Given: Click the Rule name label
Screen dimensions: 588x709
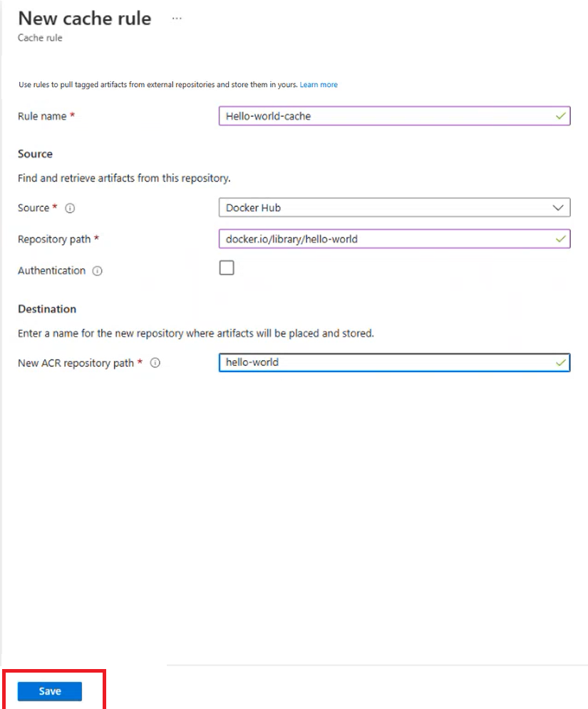Looking at the screenshot, I should pos(42,116).
